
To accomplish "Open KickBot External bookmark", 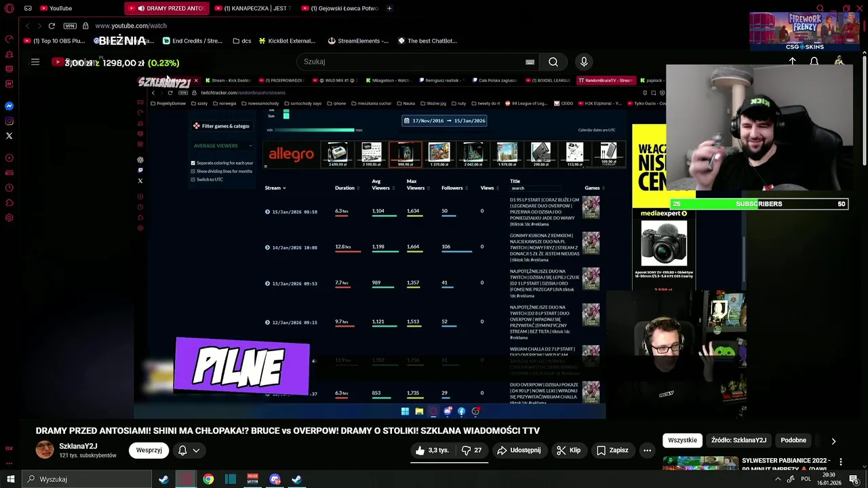I will [286, 41].
